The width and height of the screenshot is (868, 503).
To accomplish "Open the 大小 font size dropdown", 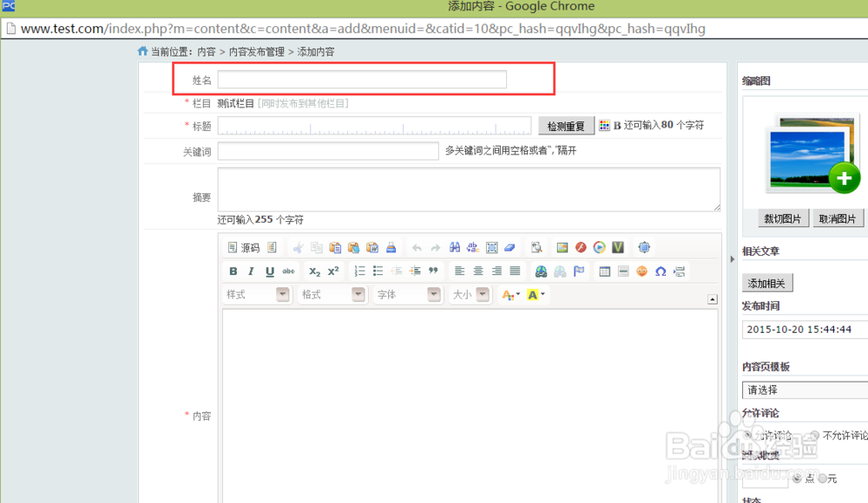I will coord(470,294).
